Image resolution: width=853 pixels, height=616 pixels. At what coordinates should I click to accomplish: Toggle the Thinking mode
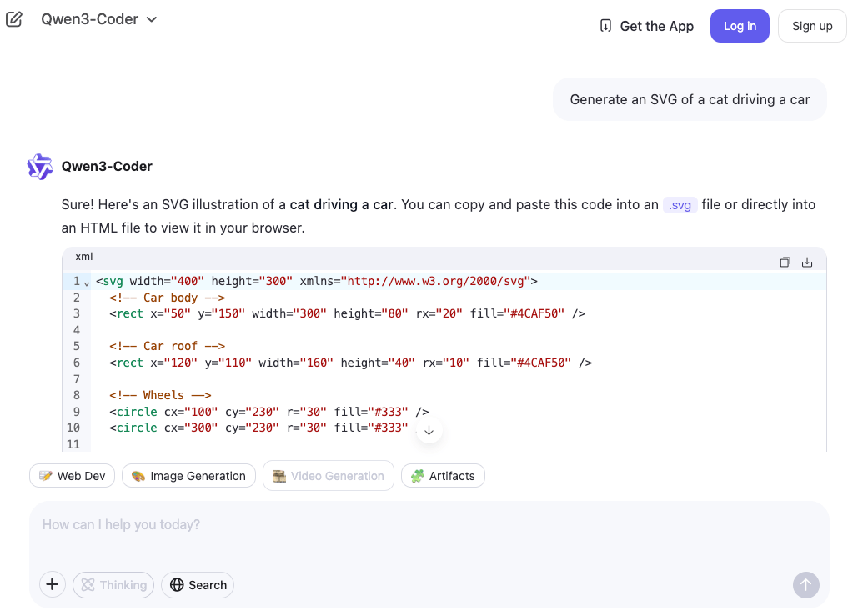tap(113, 585)
